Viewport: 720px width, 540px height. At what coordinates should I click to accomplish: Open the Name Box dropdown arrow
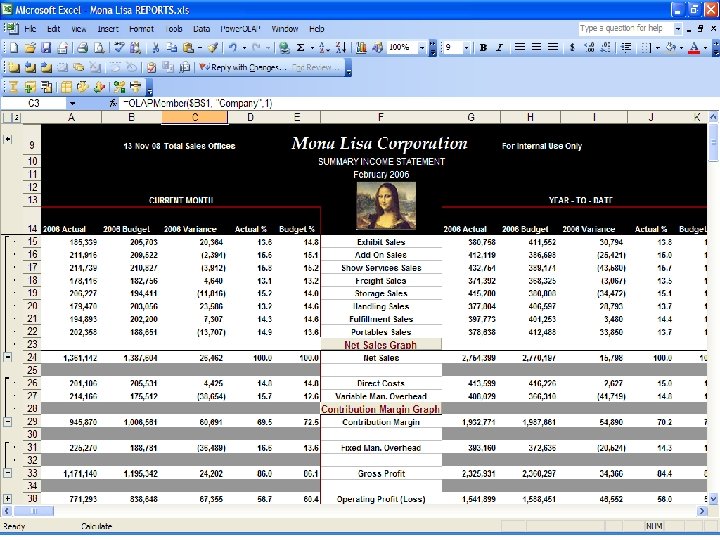point(73,104)
